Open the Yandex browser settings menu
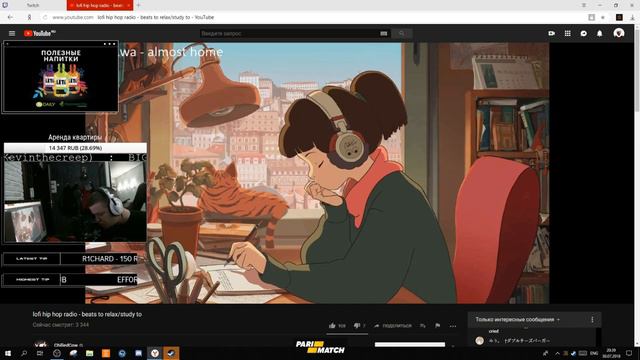Viewport: 640px width, 360px height. pyautogui.click(x=584, y=5)
